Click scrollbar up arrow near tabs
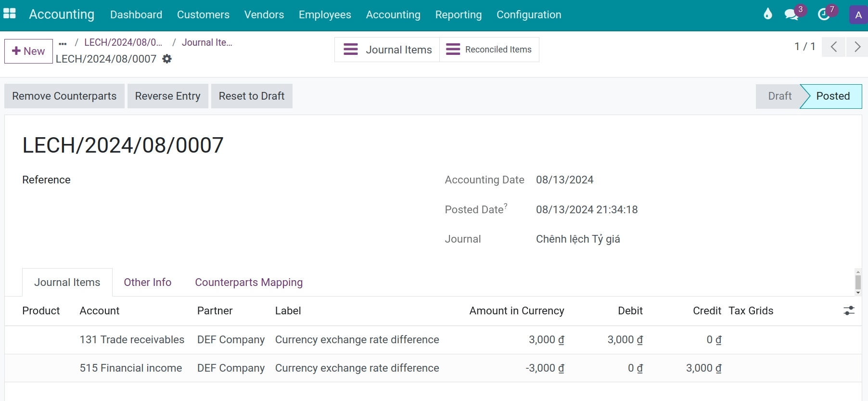 tap(858, 272)
